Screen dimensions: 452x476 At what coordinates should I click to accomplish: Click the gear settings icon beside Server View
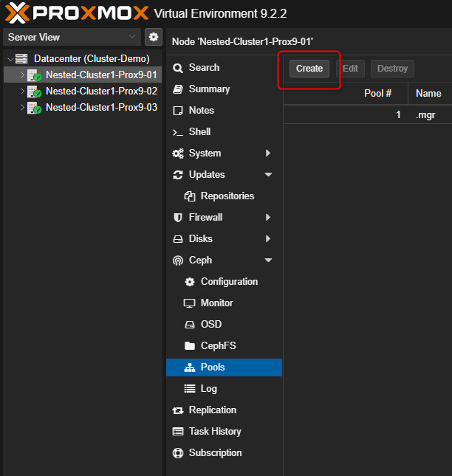tap(154, 37)
